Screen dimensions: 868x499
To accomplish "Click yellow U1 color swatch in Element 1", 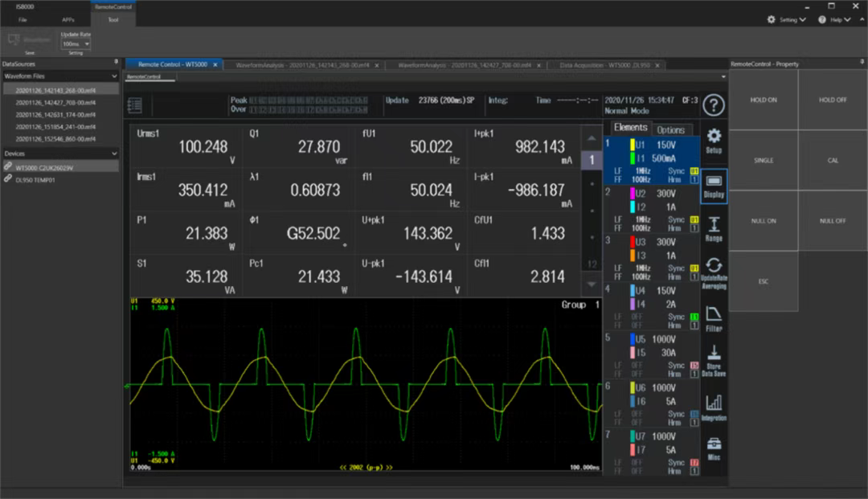I will pos(633,145).
